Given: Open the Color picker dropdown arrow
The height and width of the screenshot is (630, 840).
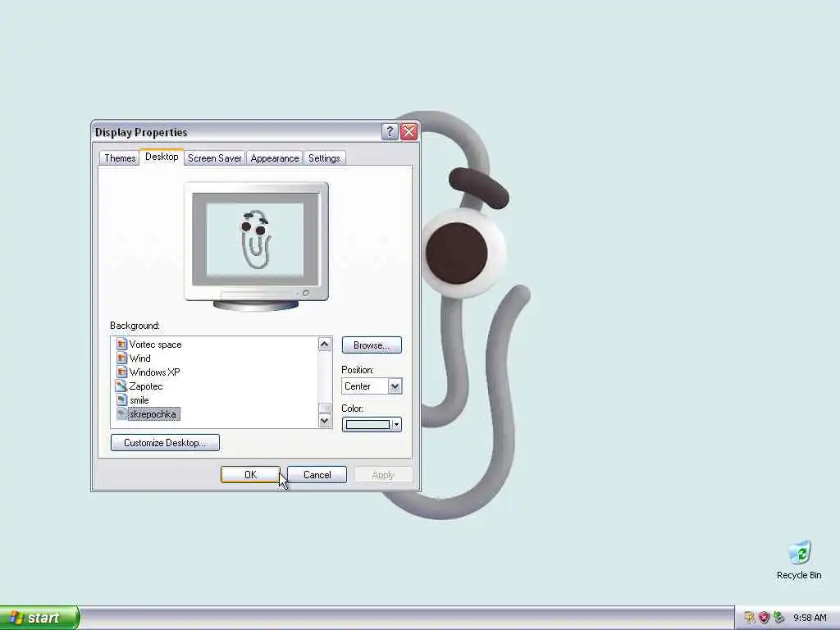Looking at the screenshot, I should (x=396, y=424).
